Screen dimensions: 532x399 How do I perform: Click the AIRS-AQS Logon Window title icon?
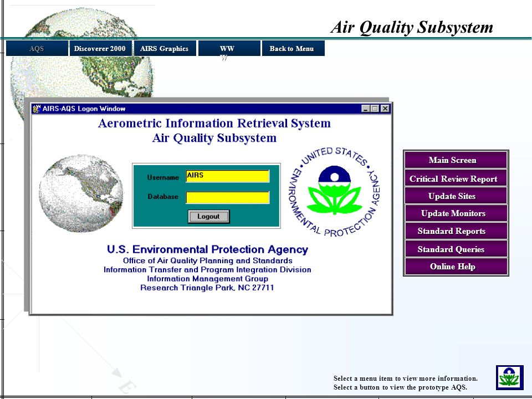pos(37,109)
